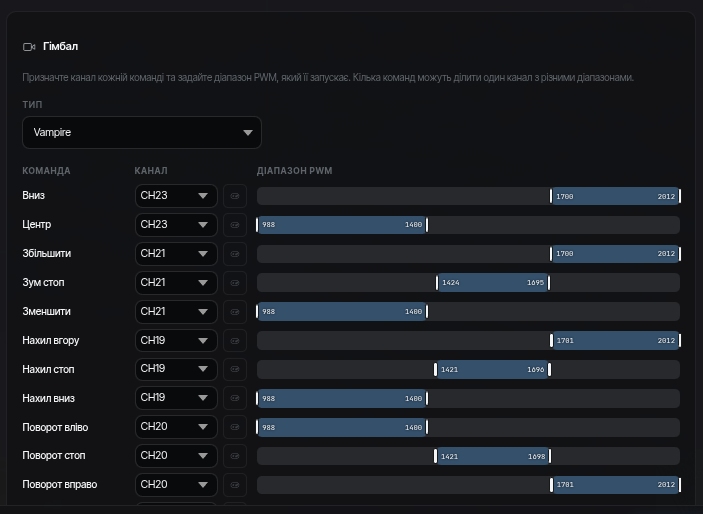The width and height of the screenshot is (703, 514).
Task: Click upper handle of Центр PWM range
Action: (x=427, y=225)
